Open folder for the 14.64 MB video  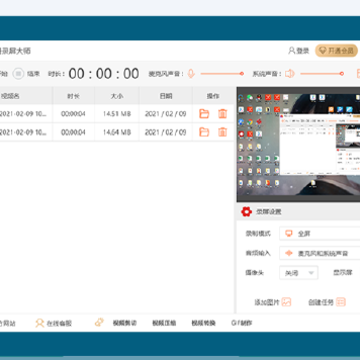click(x=204, y=132)
